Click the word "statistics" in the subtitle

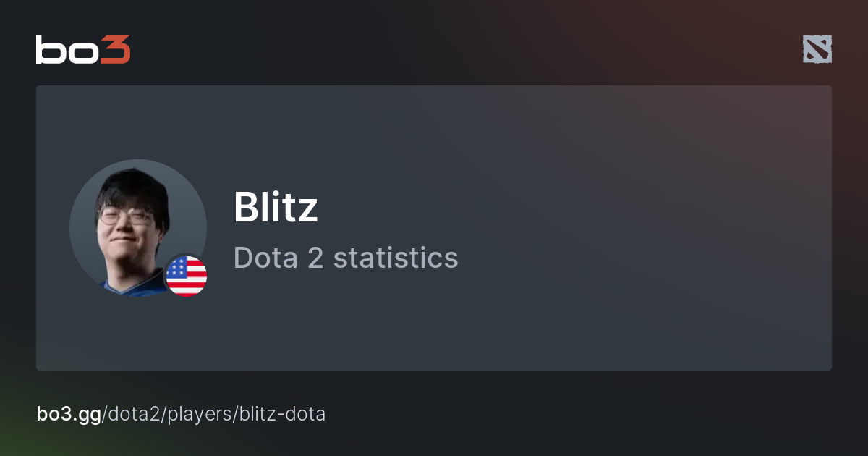pos(395,258)
